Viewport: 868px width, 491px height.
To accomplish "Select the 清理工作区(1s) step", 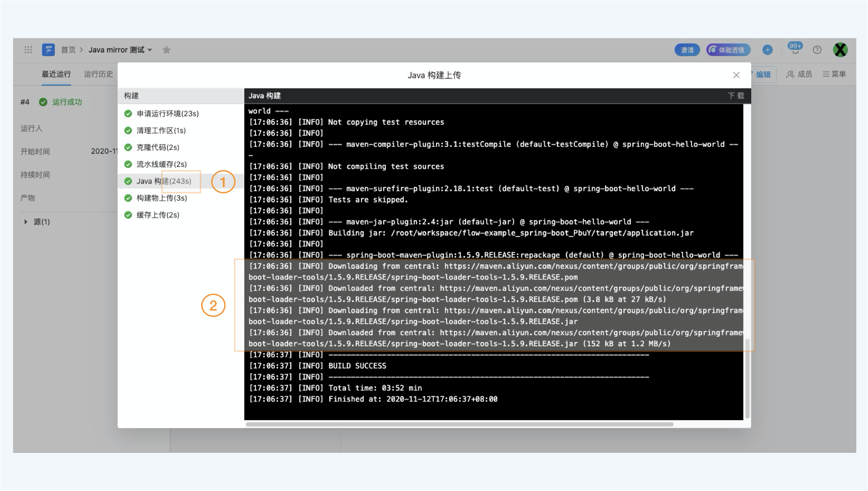I will (x=181, y=131).
